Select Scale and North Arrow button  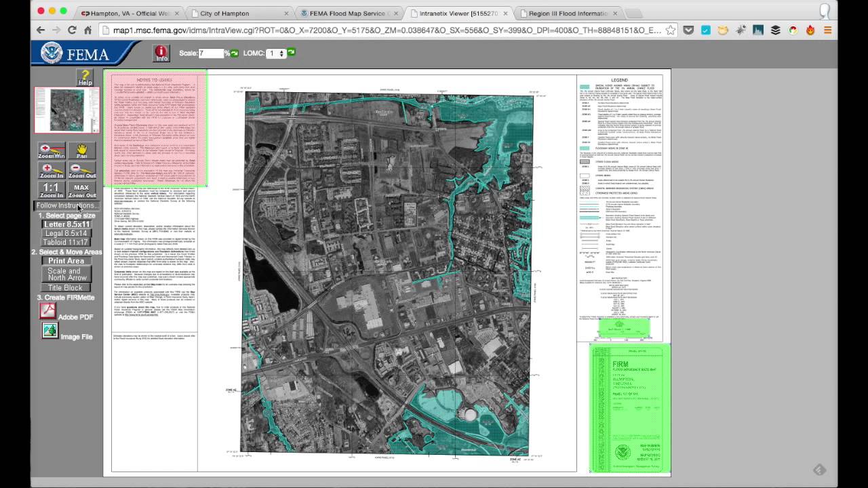66,274
